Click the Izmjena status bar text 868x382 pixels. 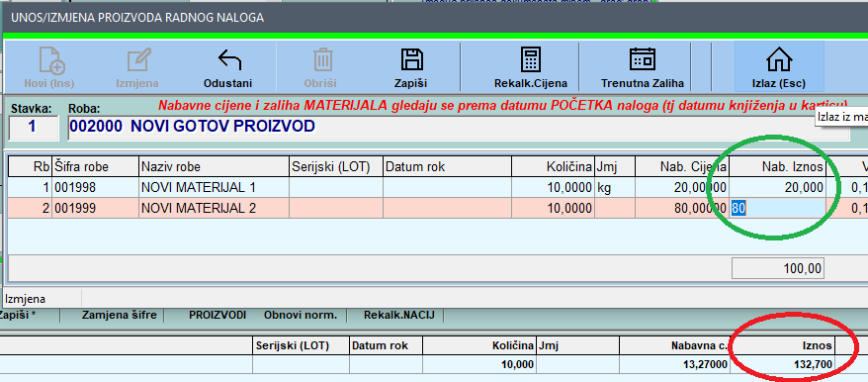click(x=26, y=299)
